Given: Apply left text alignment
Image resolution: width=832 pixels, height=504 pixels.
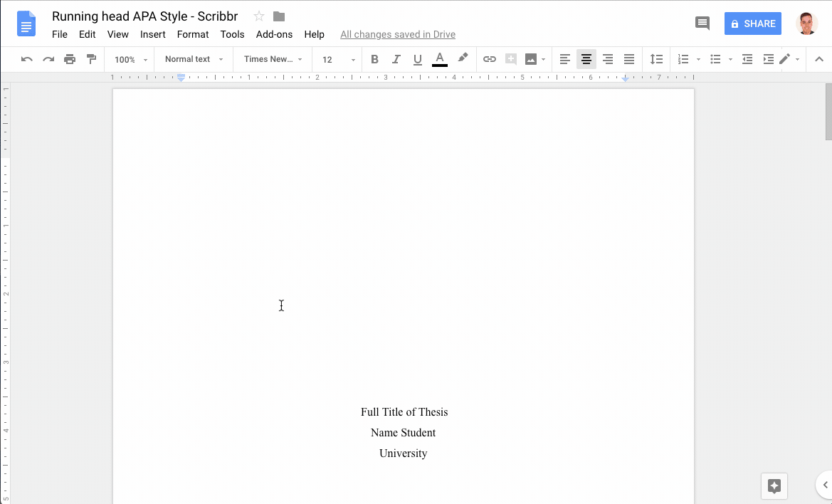Looking at the screenshot, I should tap(565, 59).
